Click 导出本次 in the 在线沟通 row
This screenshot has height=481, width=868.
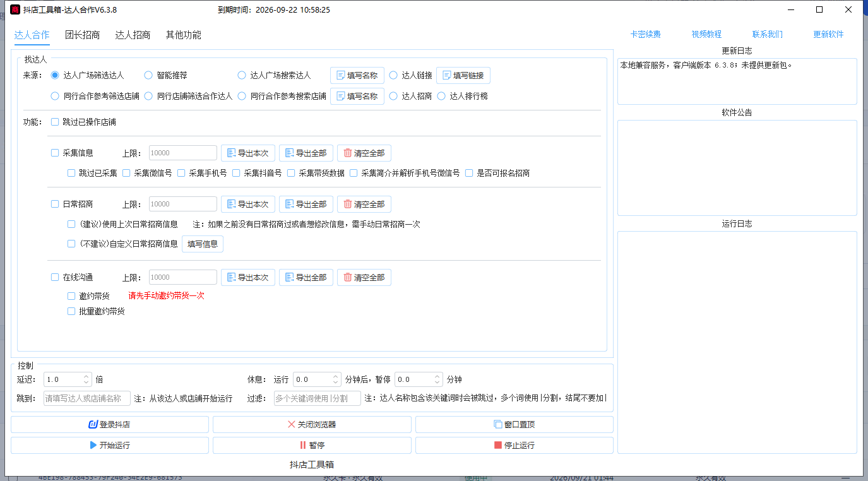pos(247,277)
